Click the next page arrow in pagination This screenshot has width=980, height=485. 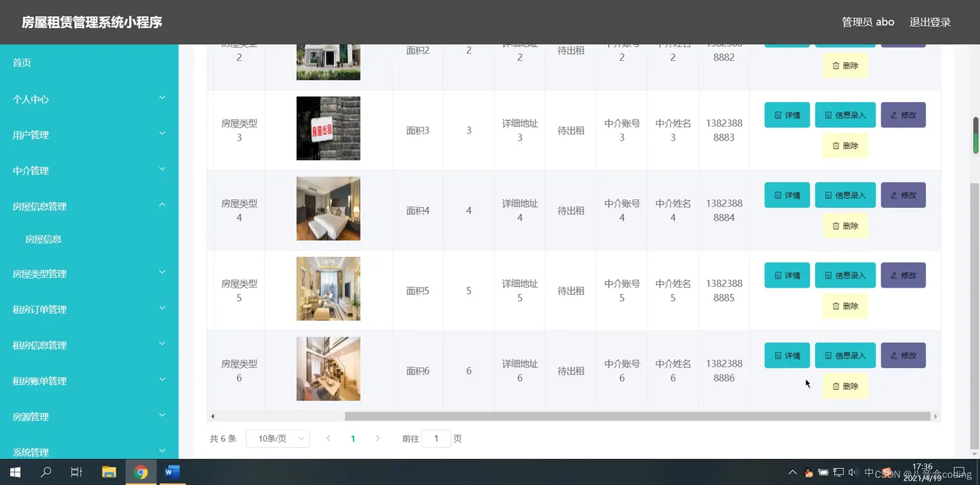[377, 439]
